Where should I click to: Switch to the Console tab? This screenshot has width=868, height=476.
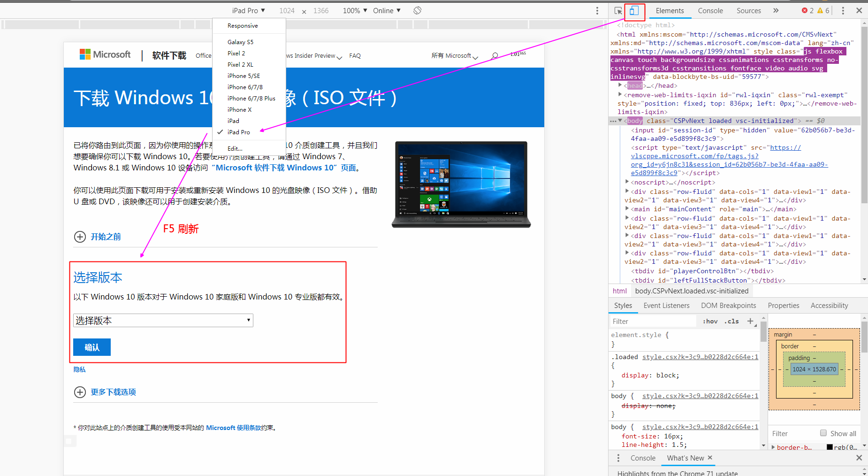(710, 10)
